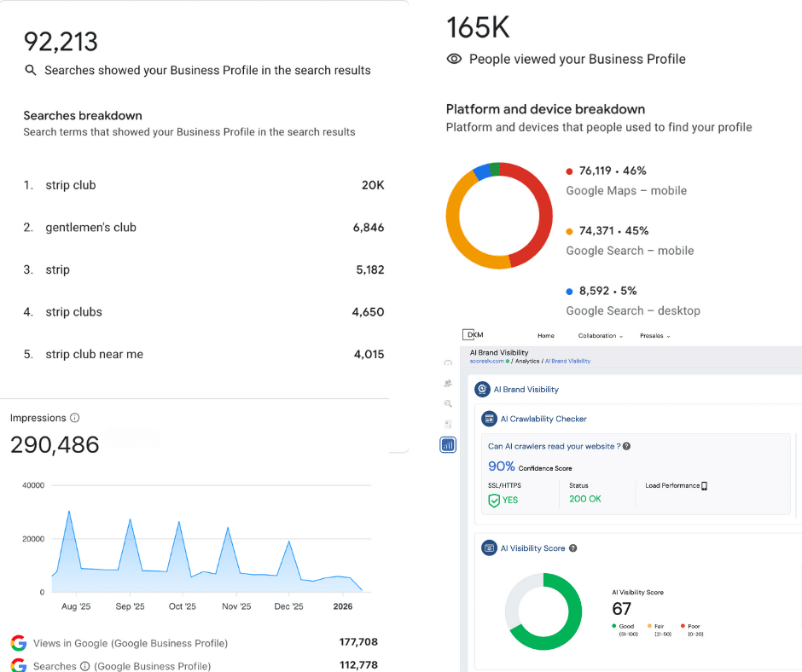
Task: Click the AI Brand Visibility round icon
Action: coord(482,389)
